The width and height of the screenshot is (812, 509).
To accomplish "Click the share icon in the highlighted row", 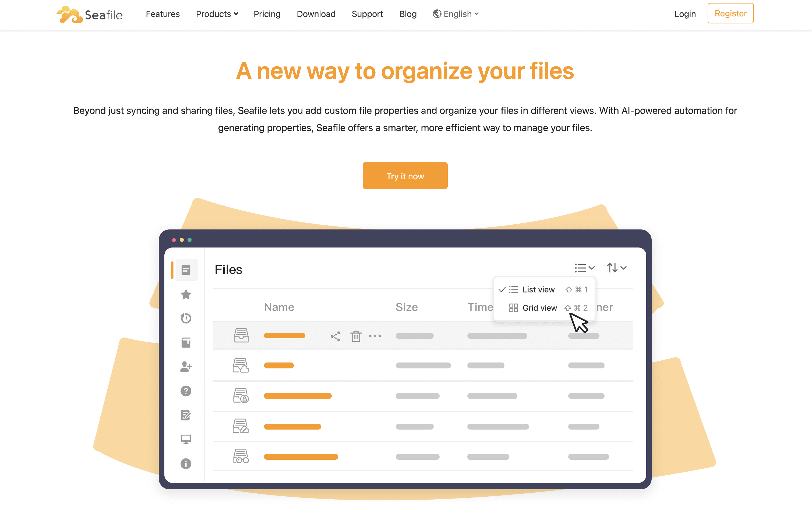I will [x=336, y=336].
